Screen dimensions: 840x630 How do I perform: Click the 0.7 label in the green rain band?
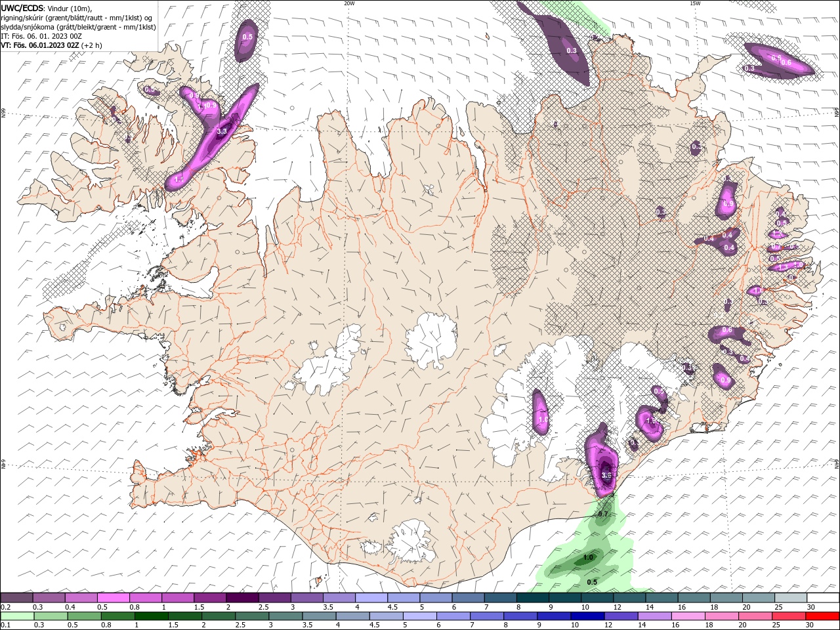tap(604, 514)
